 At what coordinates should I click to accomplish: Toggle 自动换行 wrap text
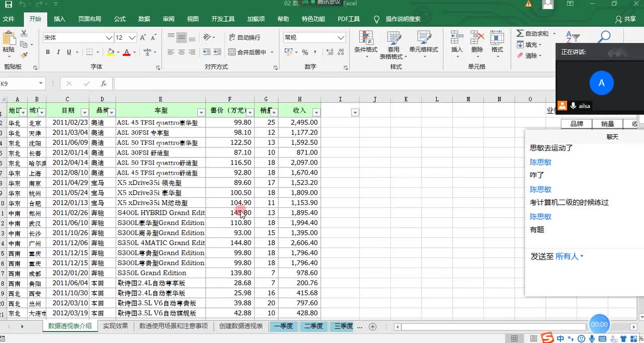click(245, 38)
